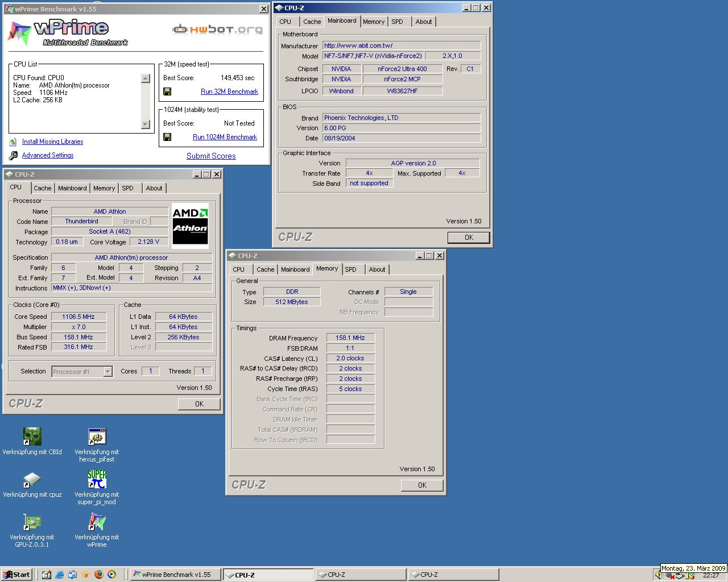
Task: Click the CAS# Latency value 2.0 clocks
Action: 350,358
